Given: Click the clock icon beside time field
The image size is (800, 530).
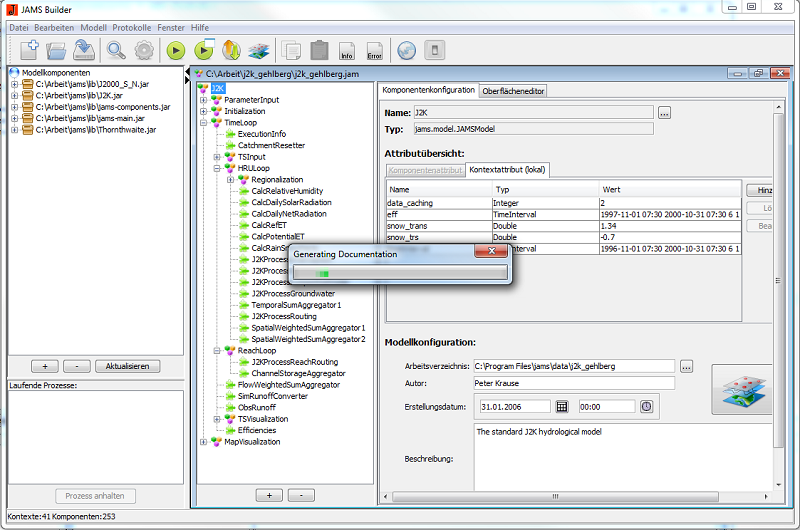Looking at the screenshot, I should point(646,406).
